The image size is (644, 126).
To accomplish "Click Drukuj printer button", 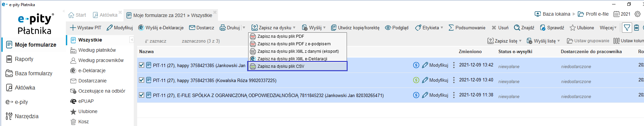I will [230, 28].
